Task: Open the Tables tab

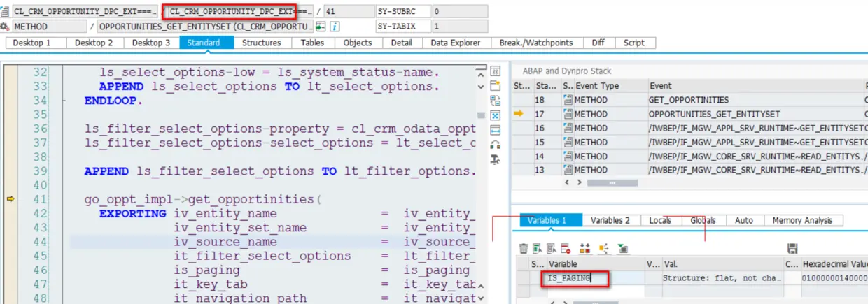Action: pyautogui.click(x=312, y=43)
